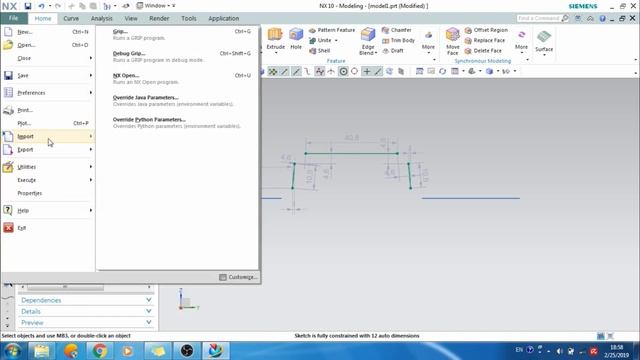Viewport: 640px width, 360px height.
Task: Open the Undo history dropdown arrow
Action: pos(50,6)
